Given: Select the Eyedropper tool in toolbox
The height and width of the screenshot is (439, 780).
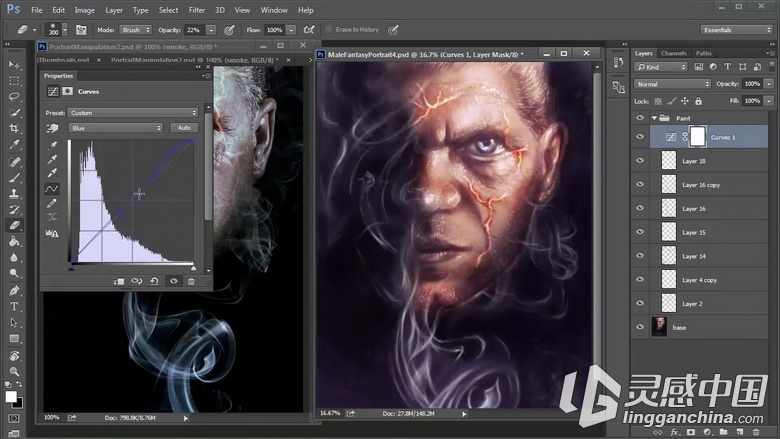Looking at the screenshot, I should pyautogui.click(x=14, y=145).
